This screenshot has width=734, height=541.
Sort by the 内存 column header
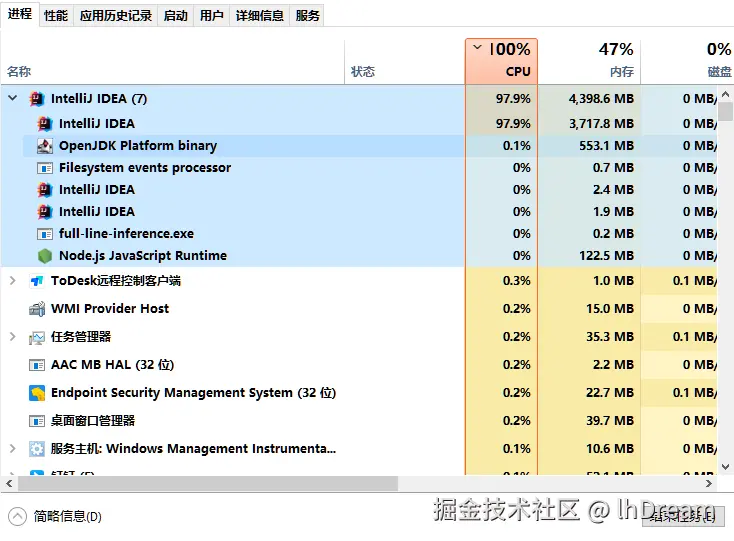coord(589,61)
